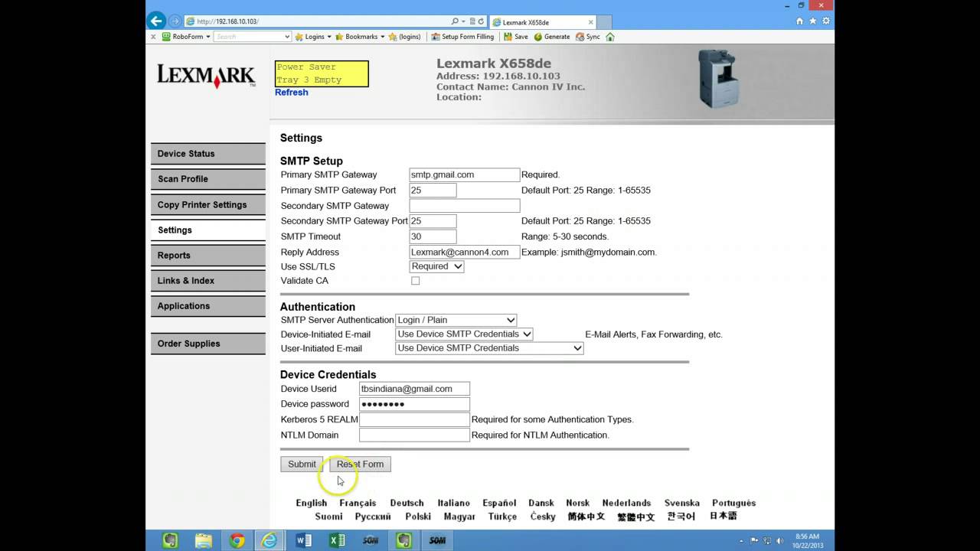
Task: Toggle the Validate CA checkbox
Action: pyautogui.click(x=415, y=281)
